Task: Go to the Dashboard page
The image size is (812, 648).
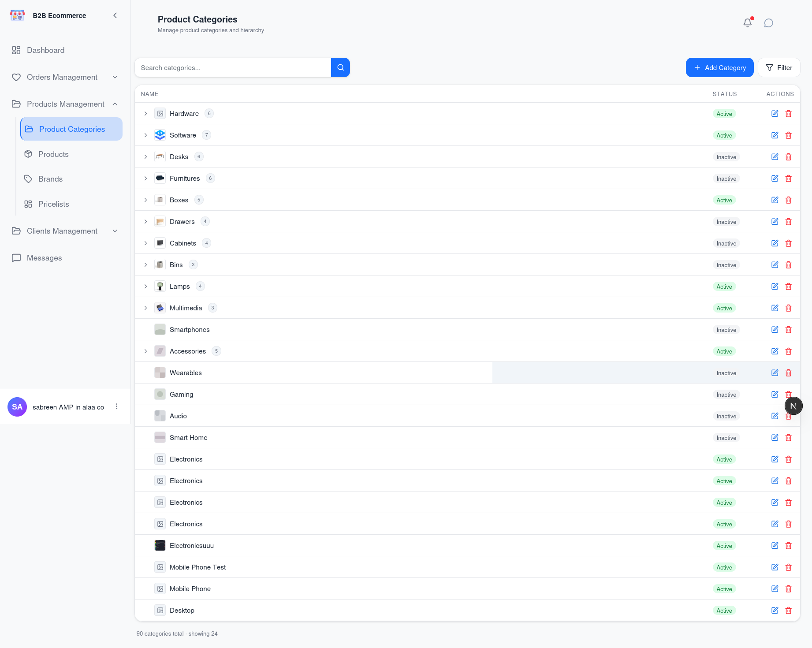Action: (65, 50)
